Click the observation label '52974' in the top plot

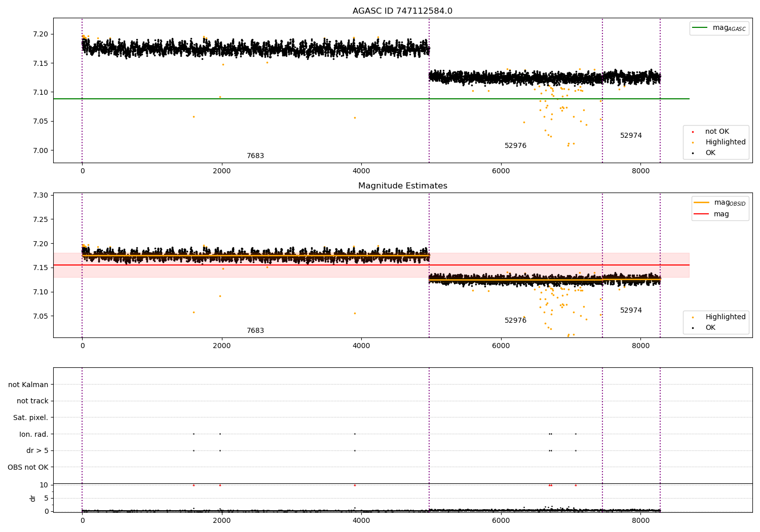[x=631, y=136]
